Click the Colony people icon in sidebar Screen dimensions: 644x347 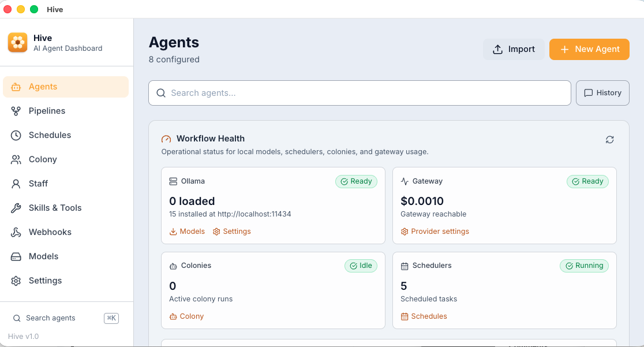[x=16, y=159]
